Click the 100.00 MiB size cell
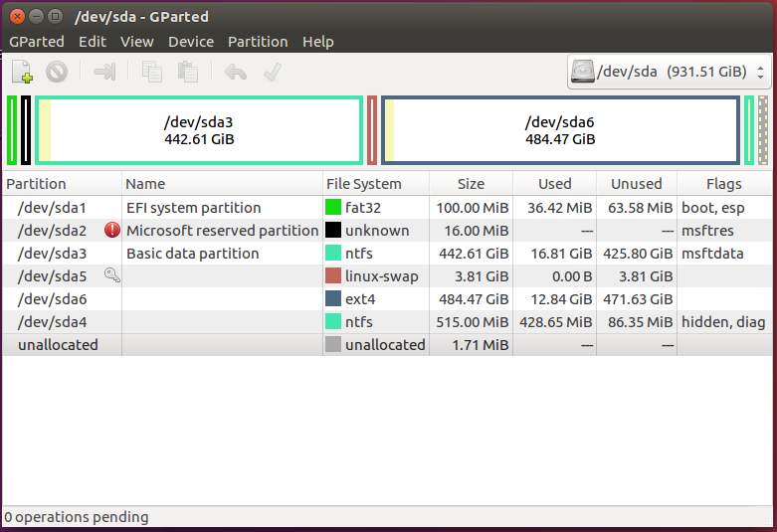This screenshot has width=777, height=532. [x=473, y=208]
